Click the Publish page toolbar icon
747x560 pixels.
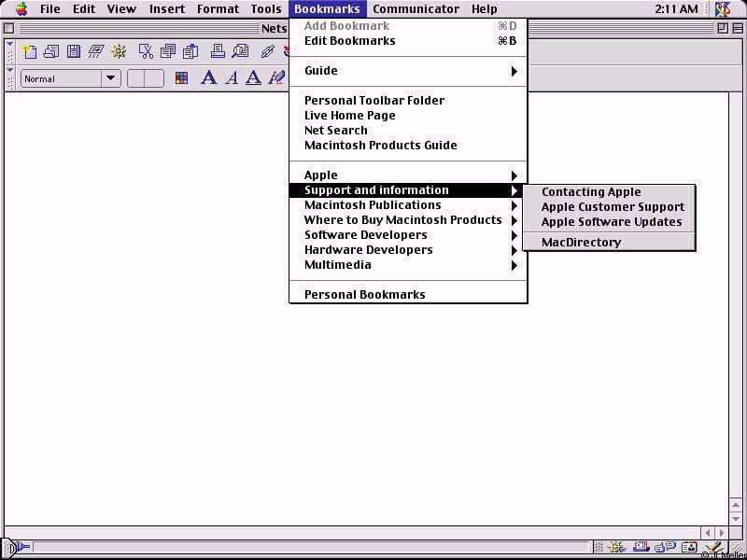pos(96,51)
